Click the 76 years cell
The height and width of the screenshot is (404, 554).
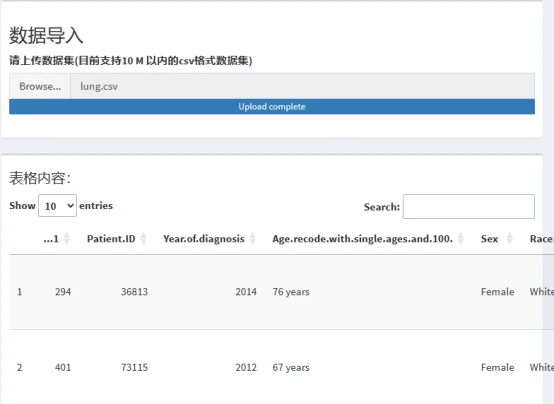(291, 292)
